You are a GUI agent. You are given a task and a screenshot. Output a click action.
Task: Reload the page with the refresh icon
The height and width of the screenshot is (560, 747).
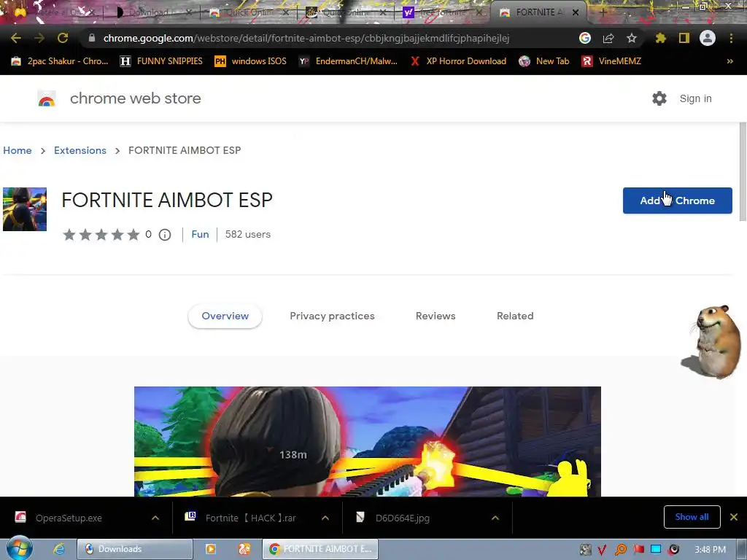point(63,38)
